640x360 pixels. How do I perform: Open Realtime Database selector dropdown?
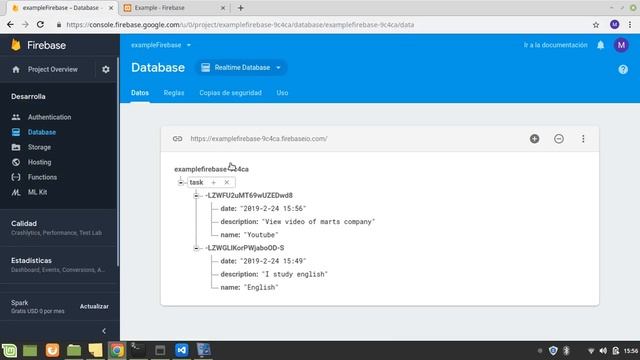(242, 68)
